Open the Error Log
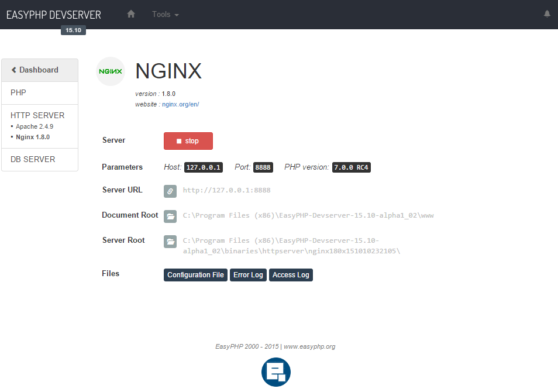 248,275
